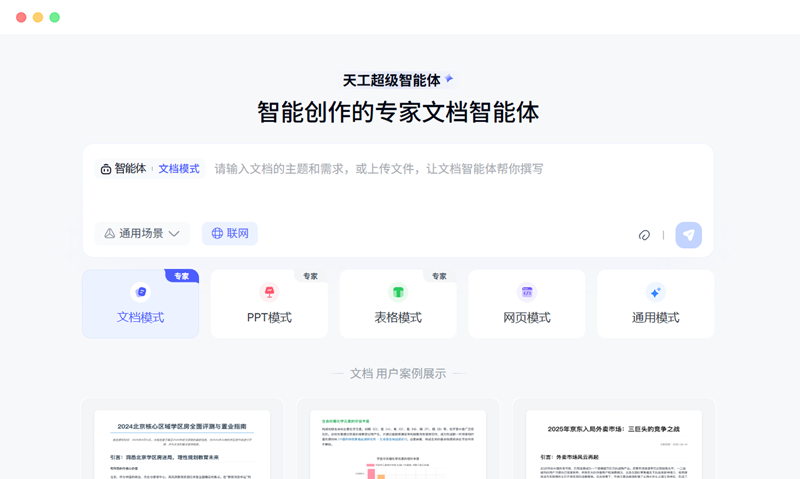Click the 智能创作的专家文档智能体 headline
Image resolution: width=800 pixels, height=479 pixels.
point(398,112)
